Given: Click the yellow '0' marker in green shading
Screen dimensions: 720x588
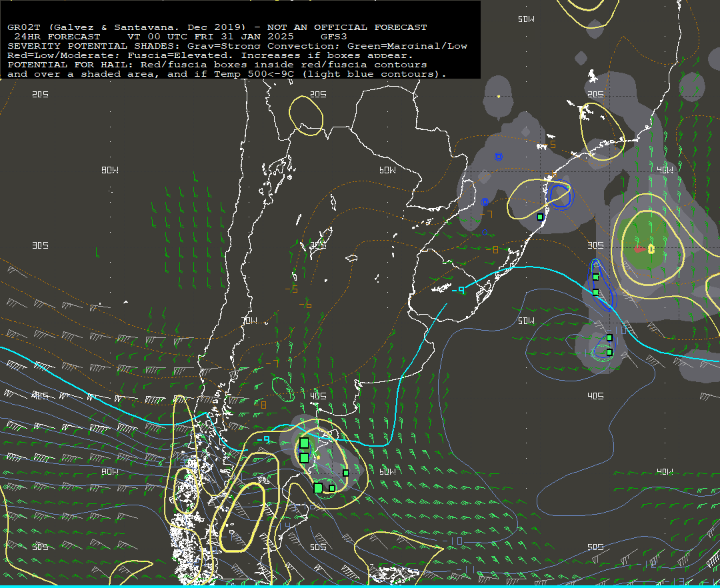Looking at the screenshot, I should pyautogui.click(x=651, y=249).
